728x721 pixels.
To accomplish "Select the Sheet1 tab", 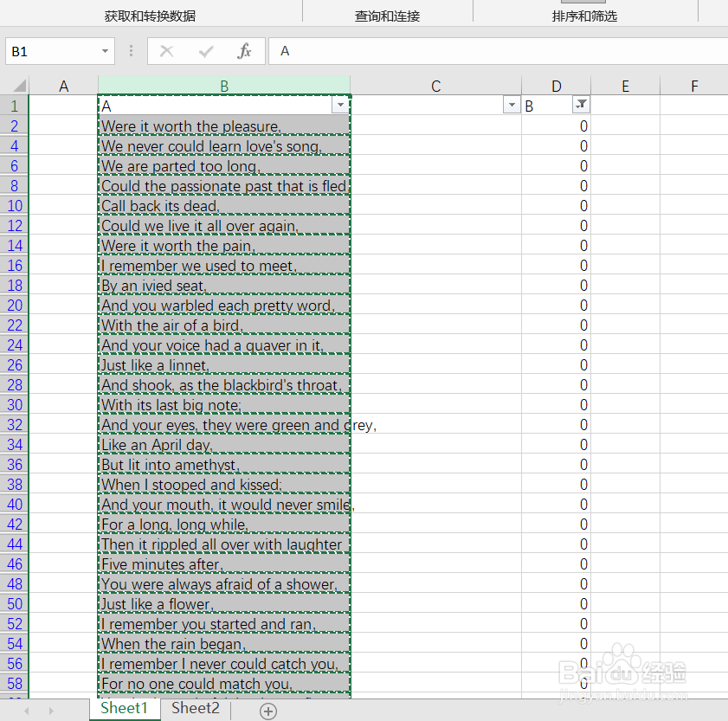I will click(125, 708).
